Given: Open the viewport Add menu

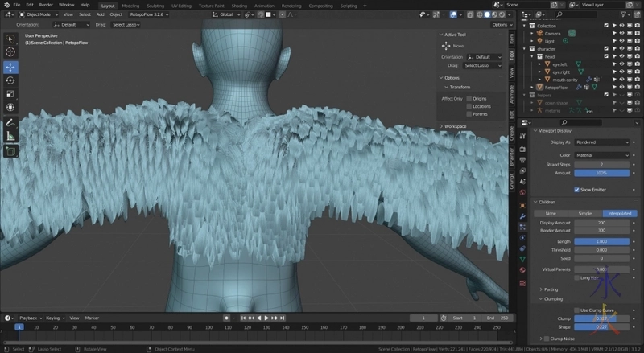Looking at the screenshot, I should coord(100,14).
